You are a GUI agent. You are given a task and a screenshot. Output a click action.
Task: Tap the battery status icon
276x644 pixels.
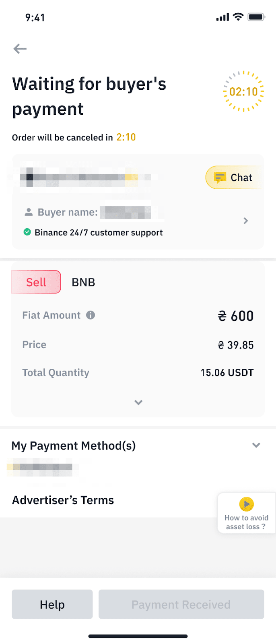256,17
